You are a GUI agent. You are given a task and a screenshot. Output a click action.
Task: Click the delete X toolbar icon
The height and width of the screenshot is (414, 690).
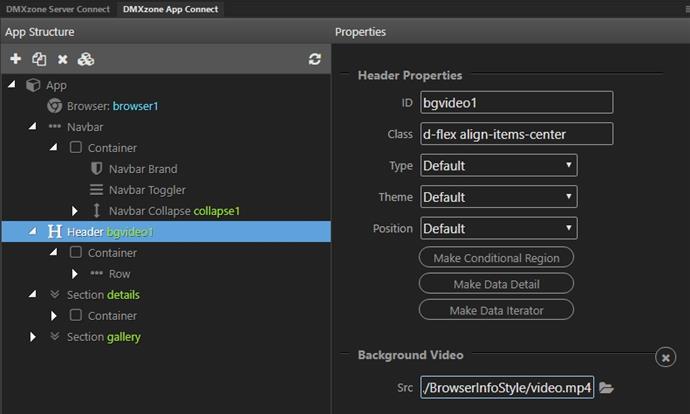tap(62, 59)
